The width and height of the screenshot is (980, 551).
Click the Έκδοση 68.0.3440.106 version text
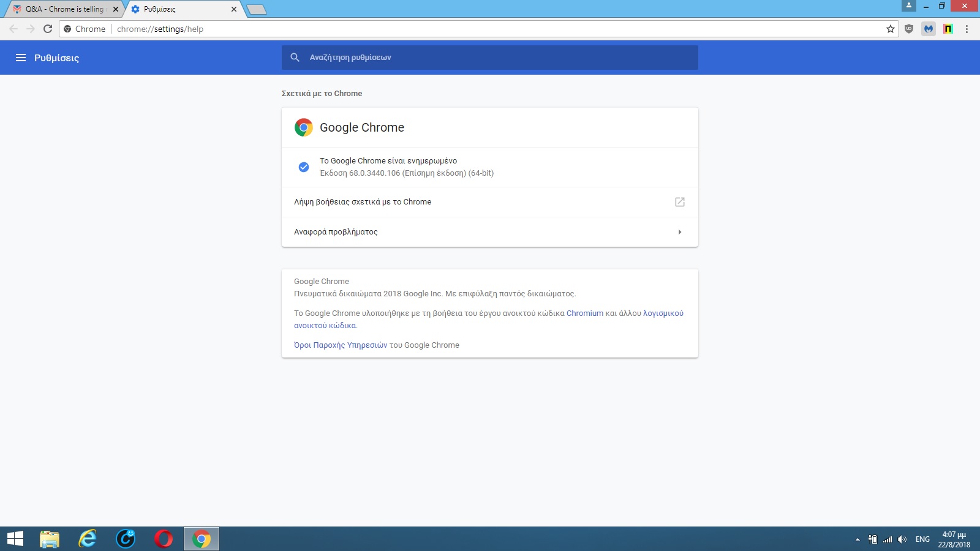pos(407,173)
